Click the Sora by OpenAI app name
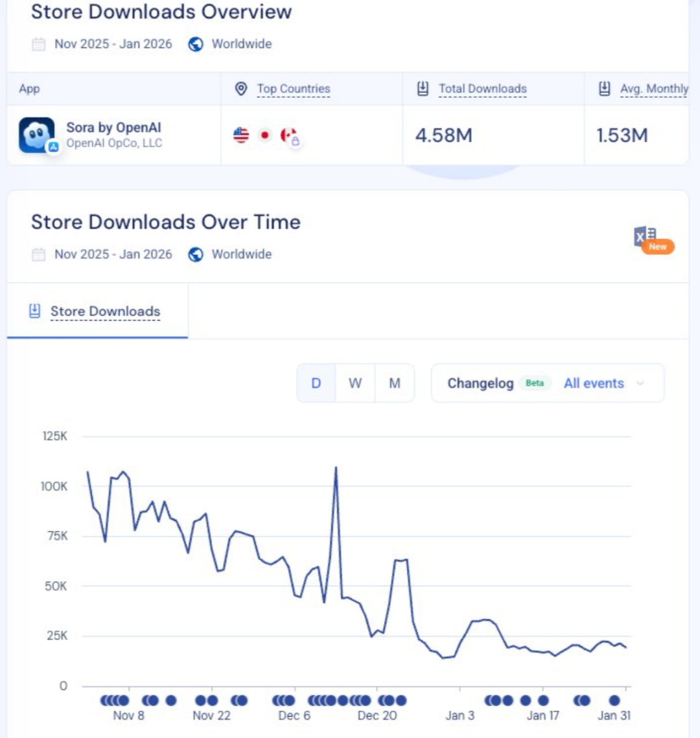Image resolution: width=700 pixels, height=738 pixels. (113, 128)
